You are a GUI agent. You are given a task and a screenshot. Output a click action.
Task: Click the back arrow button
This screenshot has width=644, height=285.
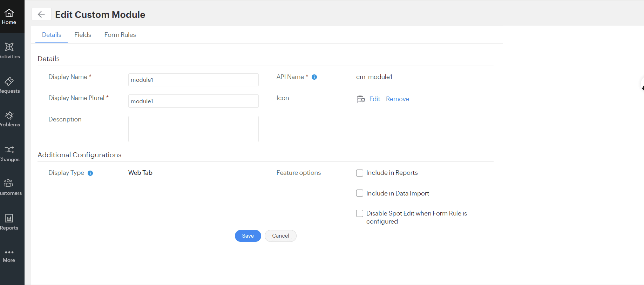(41, 14)
